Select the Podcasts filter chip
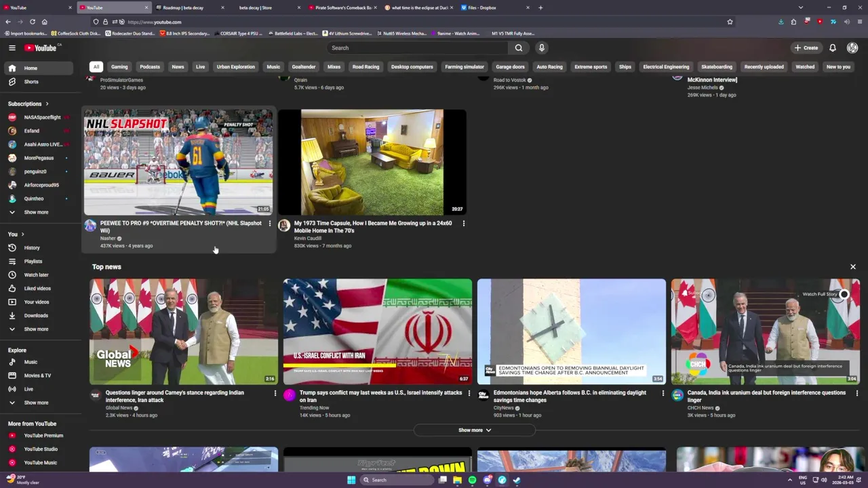Screen dimensions: 868x488 150,67
